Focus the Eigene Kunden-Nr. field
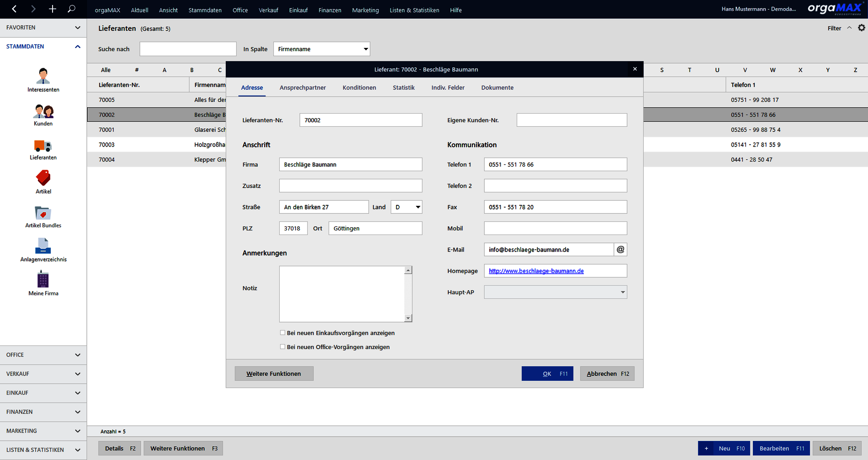This screenshot has height=460, width=868. (572, 120)
